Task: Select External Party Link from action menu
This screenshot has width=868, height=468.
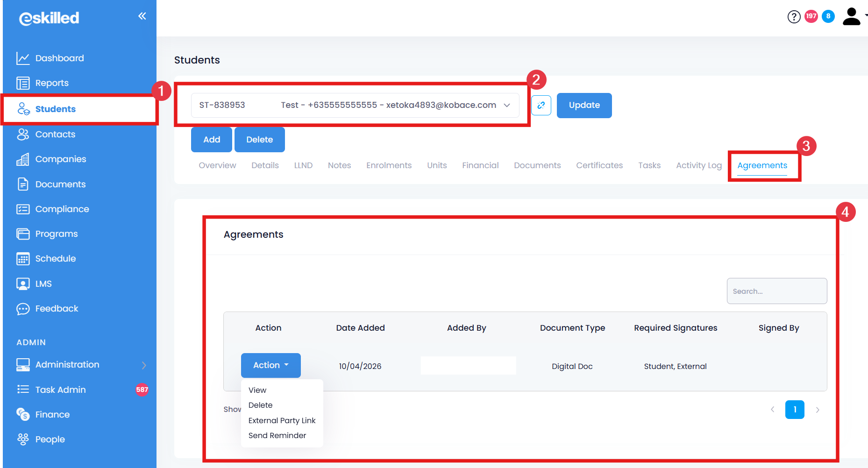Action: tap(282, 420)
